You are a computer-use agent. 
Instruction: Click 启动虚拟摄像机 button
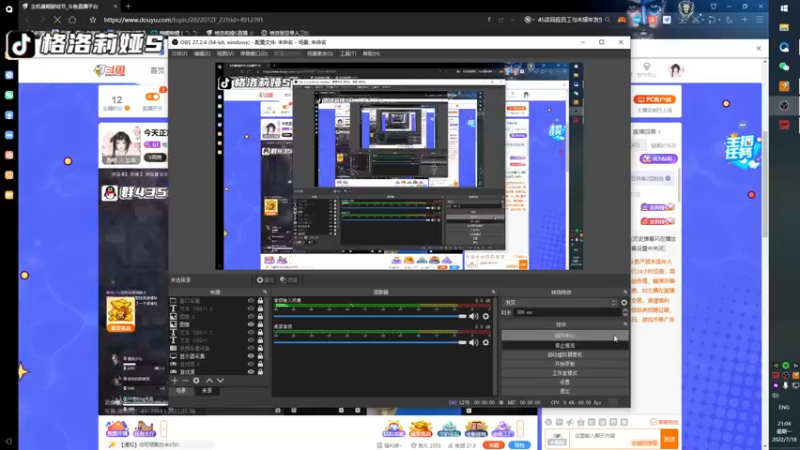click(565, 355)
